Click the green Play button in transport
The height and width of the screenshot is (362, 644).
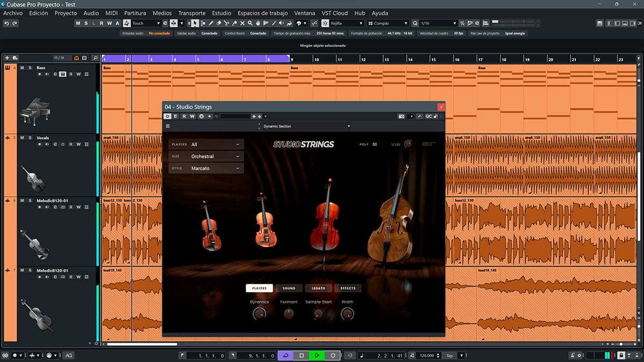tap(317, 355)
